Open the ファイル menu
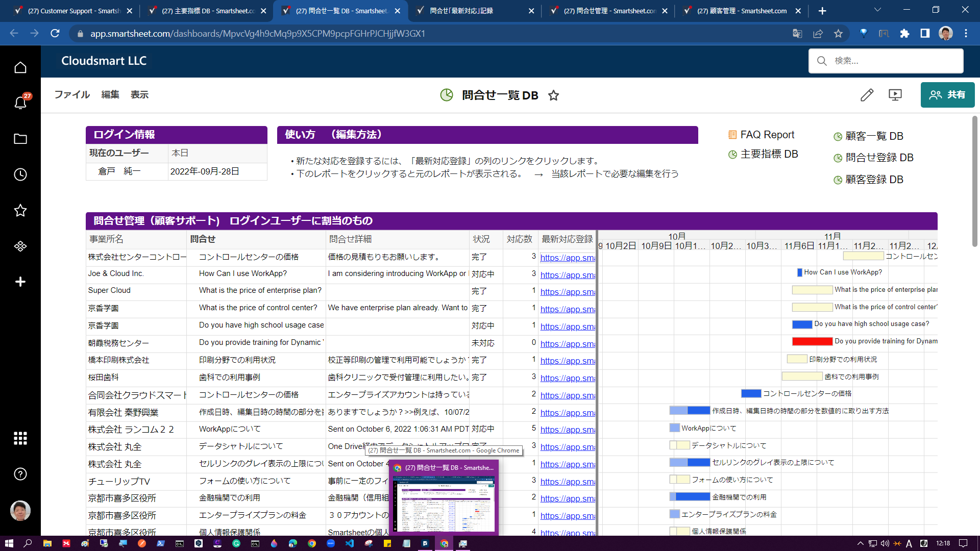The height and width of the screenshot is (551, 980). pos(71,94)
